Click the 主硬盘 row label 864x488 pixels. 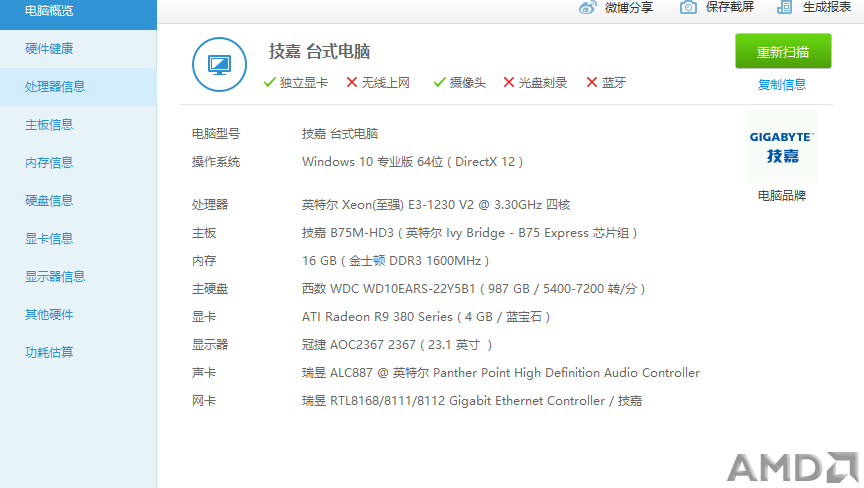click(210, 289)
